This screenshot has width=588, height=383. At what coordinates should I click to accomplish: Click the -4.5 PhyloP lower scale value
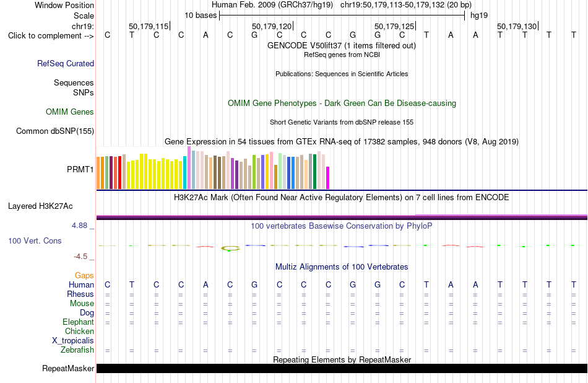80,257
